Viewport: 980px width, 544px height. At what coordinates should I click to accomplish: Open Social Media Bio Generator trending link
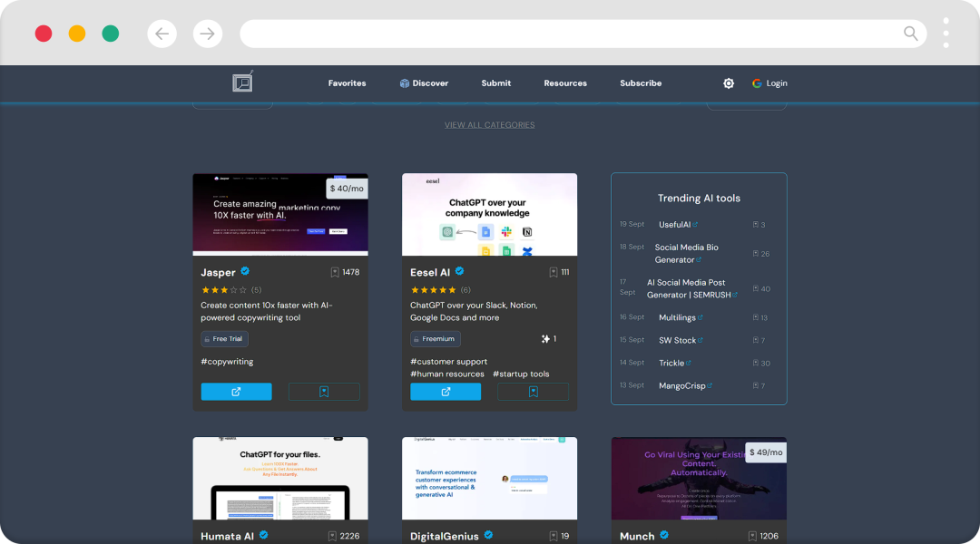click(x=686, y=254)
